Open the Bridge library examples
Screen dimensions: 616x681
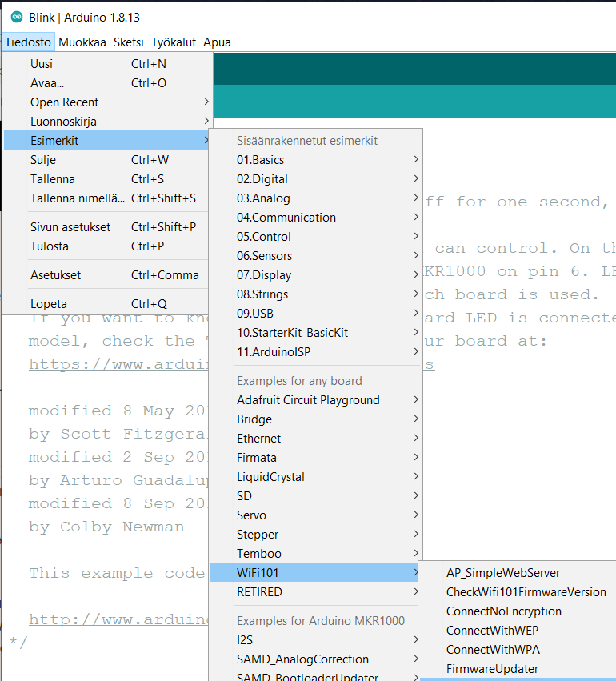[x=315, y=419]
